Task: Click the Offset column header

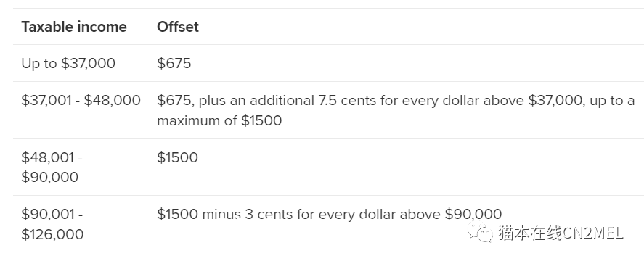Action: [x=178, y=27]
